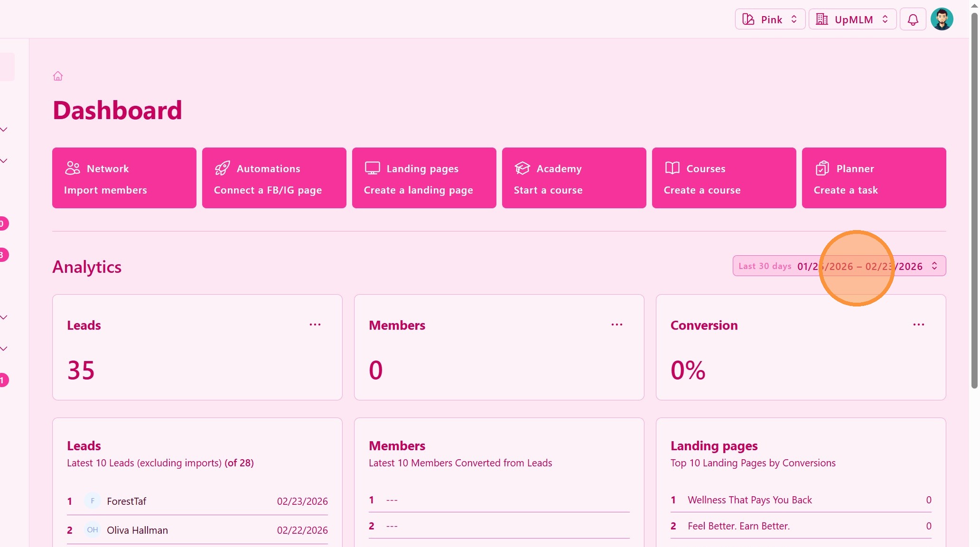Image resolution: width=980 pixels, height=547 pixels.
Task: Click the Academy graduation cap icon
Action: [522, 168]
